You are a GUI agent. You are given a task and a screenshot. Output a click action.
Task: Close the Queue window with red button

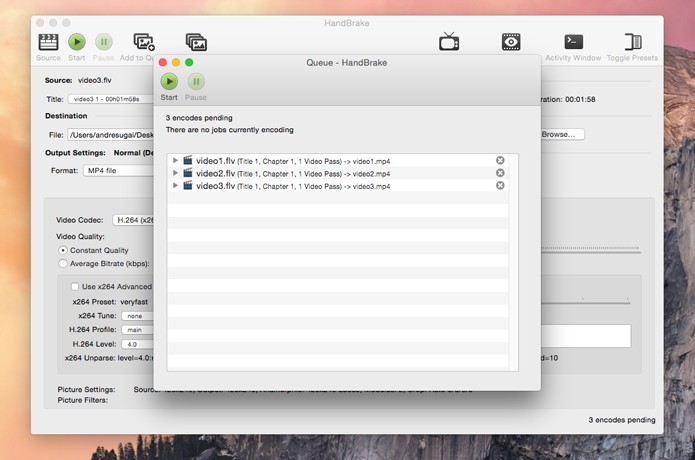163,62
